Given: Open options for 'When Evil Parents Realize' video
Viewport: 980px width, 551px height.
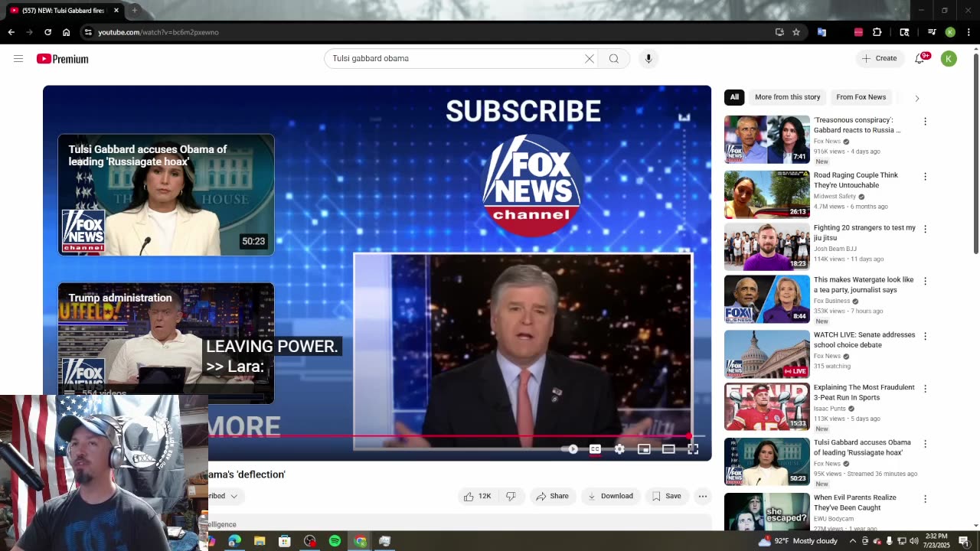Looking at the screenshot, I should tap(925, 499).
